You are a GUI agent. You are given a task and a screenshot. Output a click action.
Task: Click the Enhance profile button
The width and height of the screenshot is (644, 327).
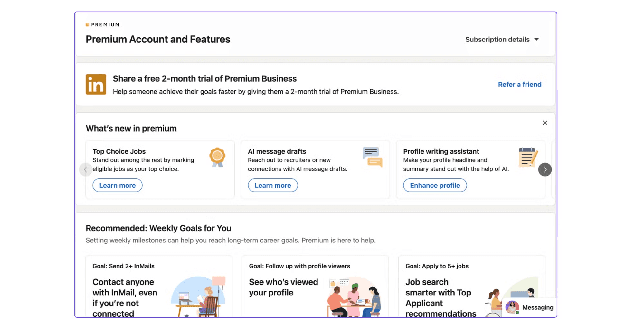(435, 186)
